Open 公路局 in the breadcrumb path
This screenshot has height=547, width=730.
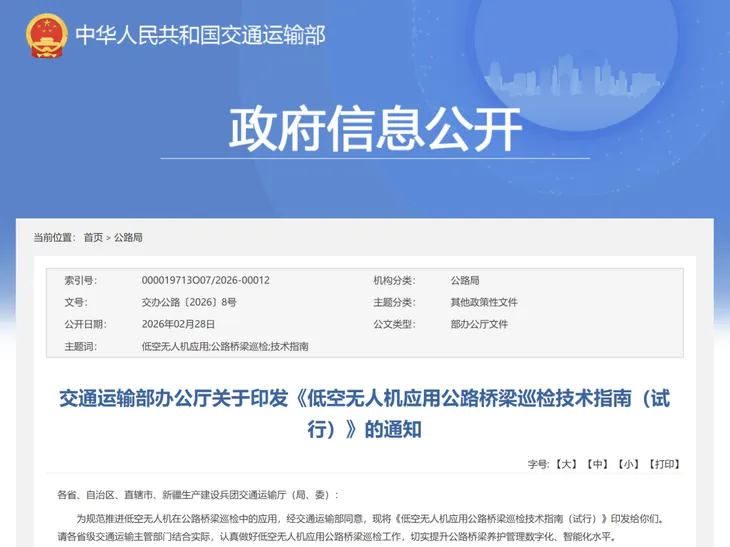[128, 238]
